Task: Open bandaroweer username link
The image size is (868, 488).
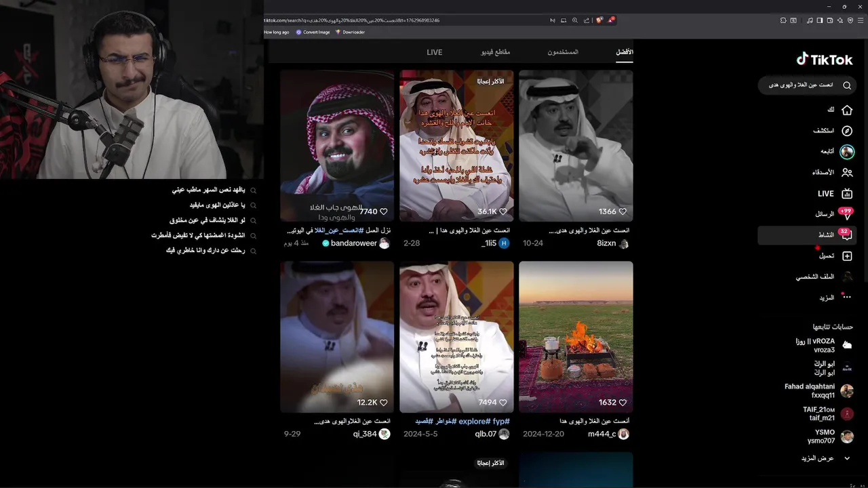Action: coord(354,243)
